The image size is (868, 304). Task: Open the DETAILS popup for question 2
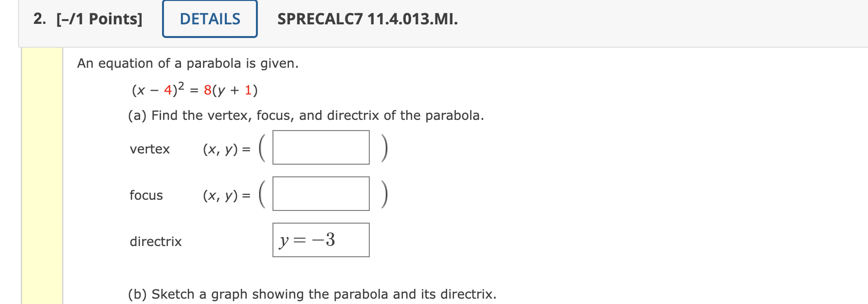209,19
